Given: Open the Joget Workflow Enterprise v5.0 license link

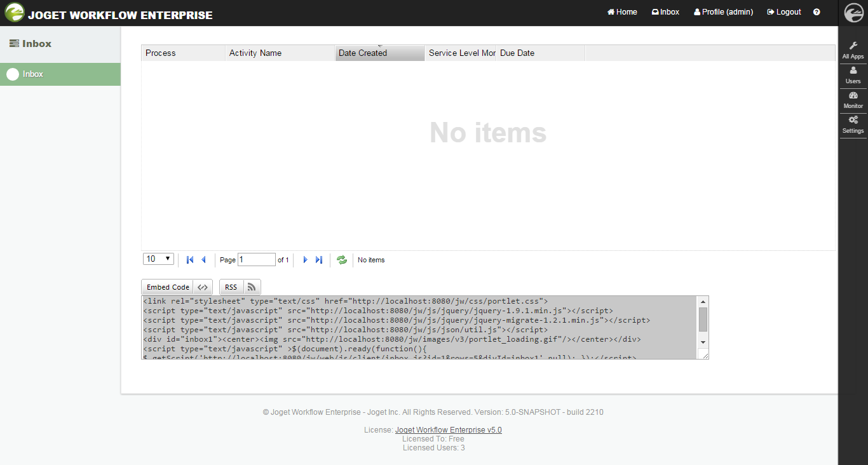Looking at the screenshot, I should (449, 430).
